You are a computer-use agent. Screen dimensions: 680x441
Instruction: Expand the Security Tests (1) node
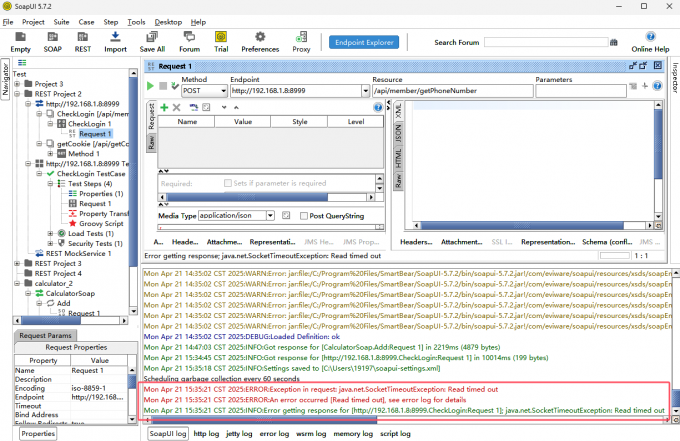[50, 243]
